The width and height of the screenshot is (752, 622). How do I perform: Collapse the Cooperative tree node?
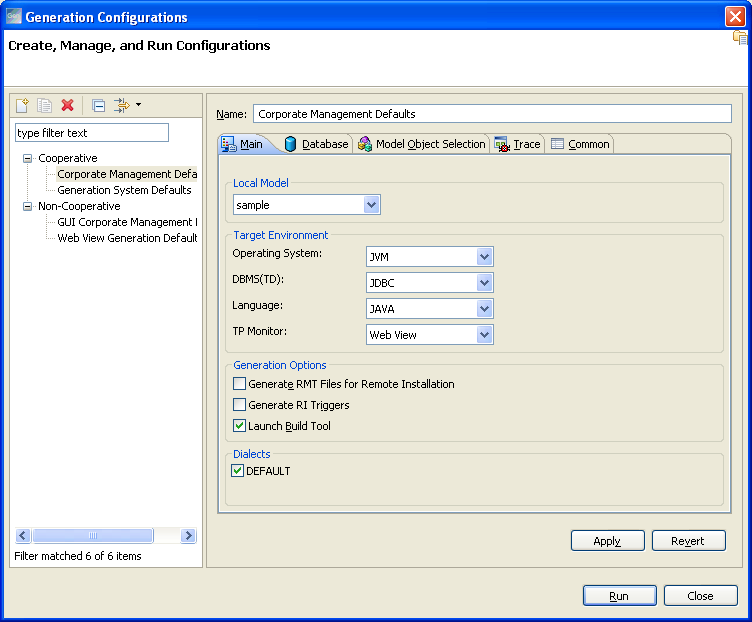(27, 158)
